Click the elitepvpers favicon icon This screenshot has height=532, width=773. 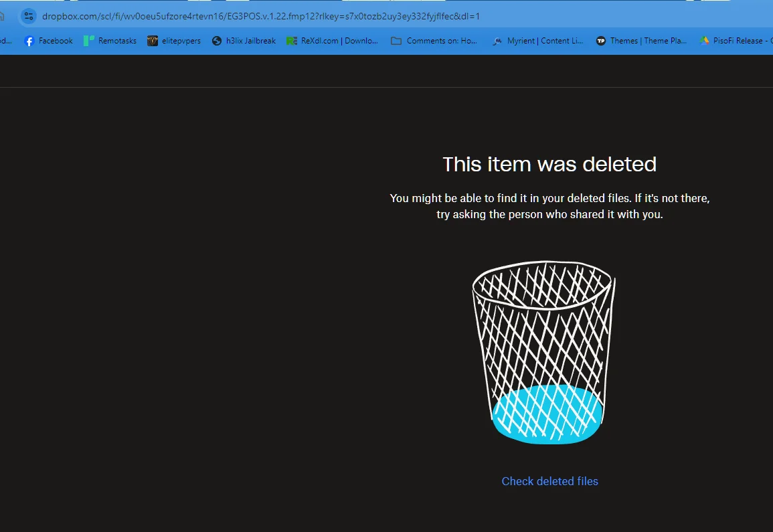[x=153, y=41]
